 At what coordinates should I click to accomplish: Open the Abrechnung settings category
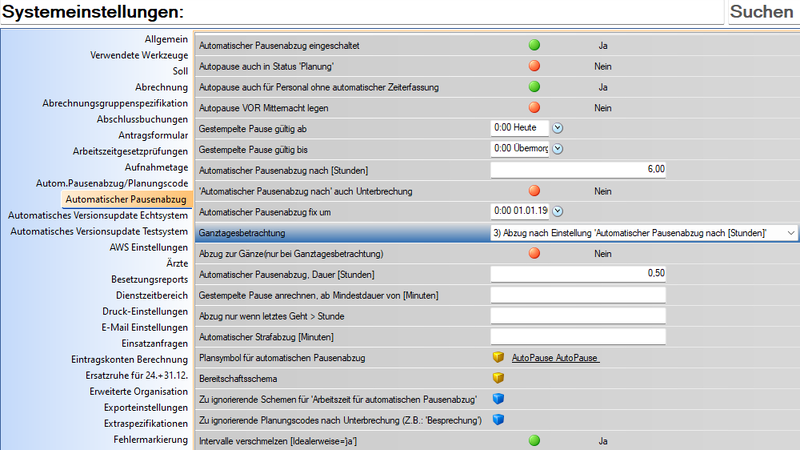click(161, 87)
